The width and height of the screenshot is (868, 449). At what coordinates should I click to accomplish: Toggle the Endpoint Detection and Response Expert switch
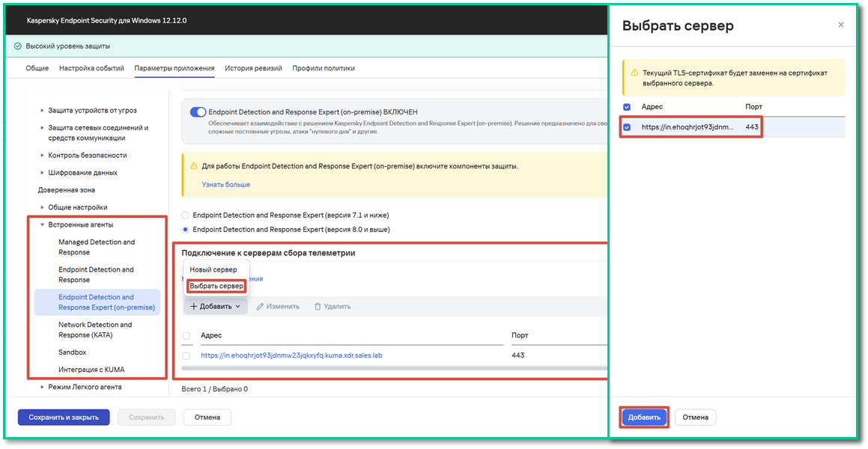[198, 112]
